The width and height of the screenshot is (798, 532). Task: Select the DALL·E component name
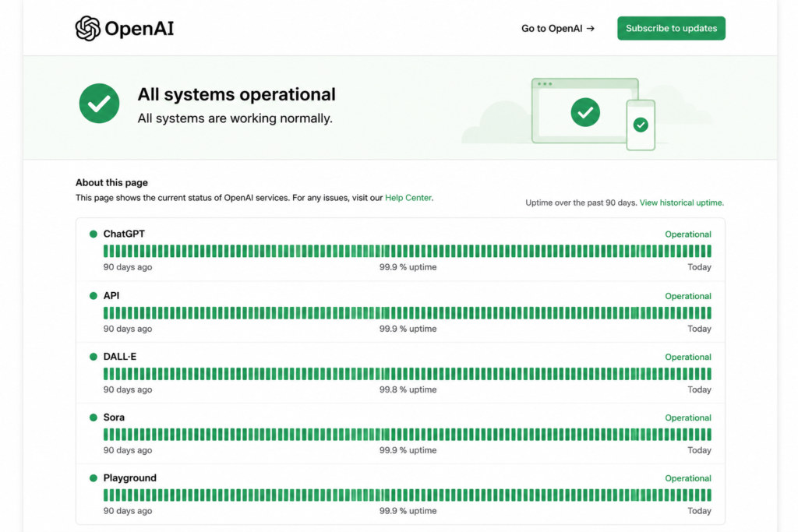(119, 357)
